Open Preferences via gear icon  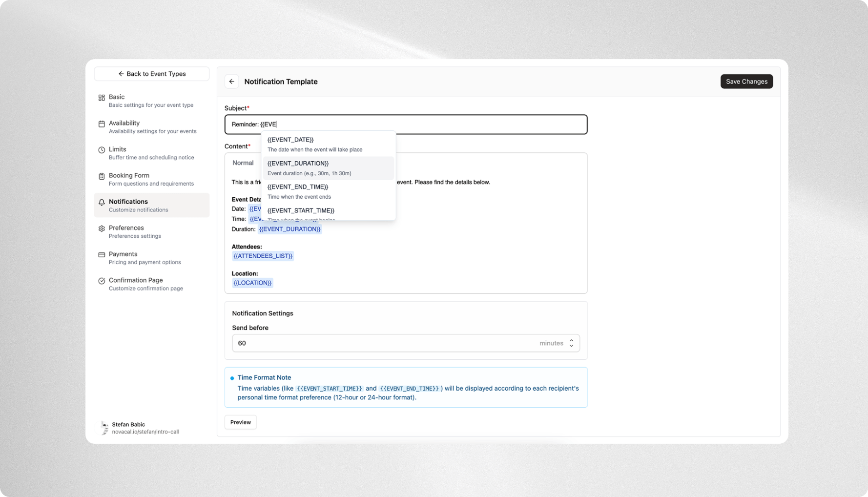[x=102, y=228]
